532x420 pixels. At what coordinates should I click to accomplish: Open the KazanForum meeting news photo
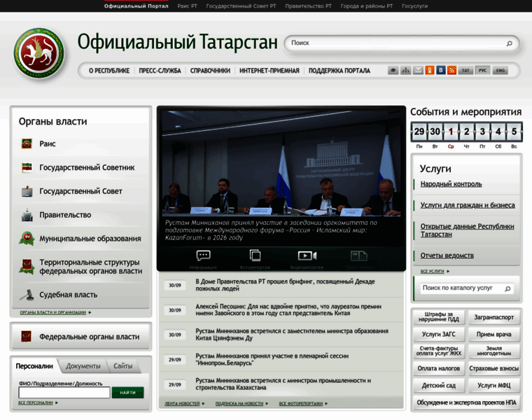281,164
